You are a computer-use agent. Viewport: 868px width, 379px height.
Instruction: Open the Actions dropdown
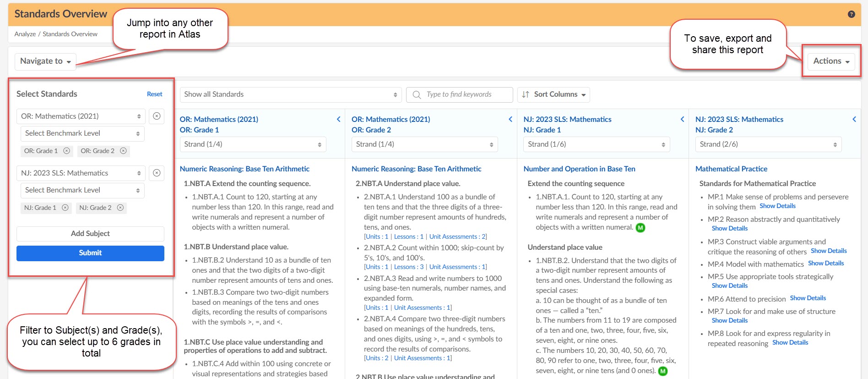(831, 61)
